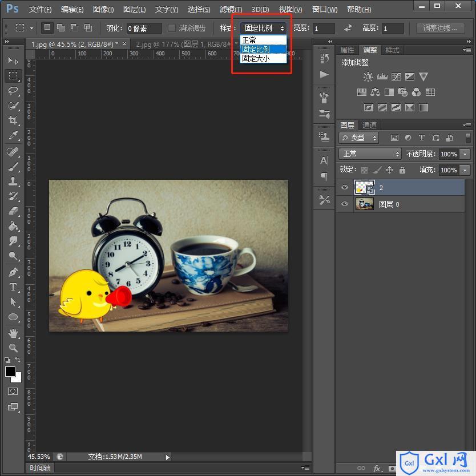Add a Curves adjustment

point(396,77)
